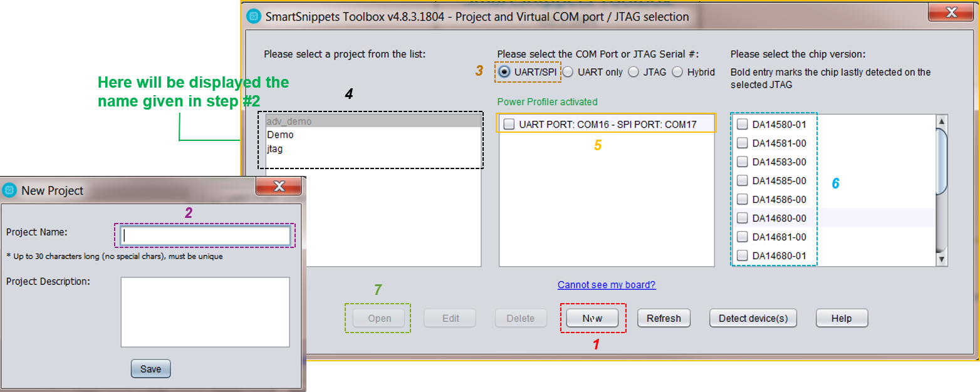Click the Project Description text area
Screen dimensions: 980x392
205,312
